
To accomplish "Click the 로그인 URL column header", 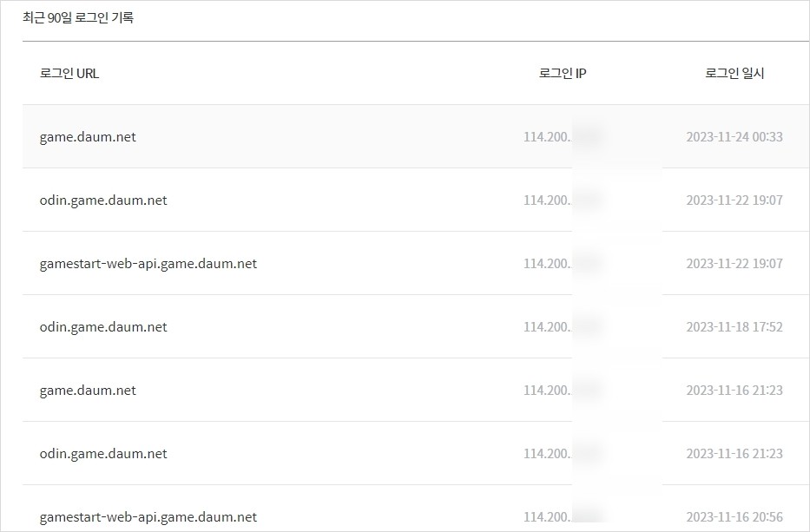I will point(69,74).
